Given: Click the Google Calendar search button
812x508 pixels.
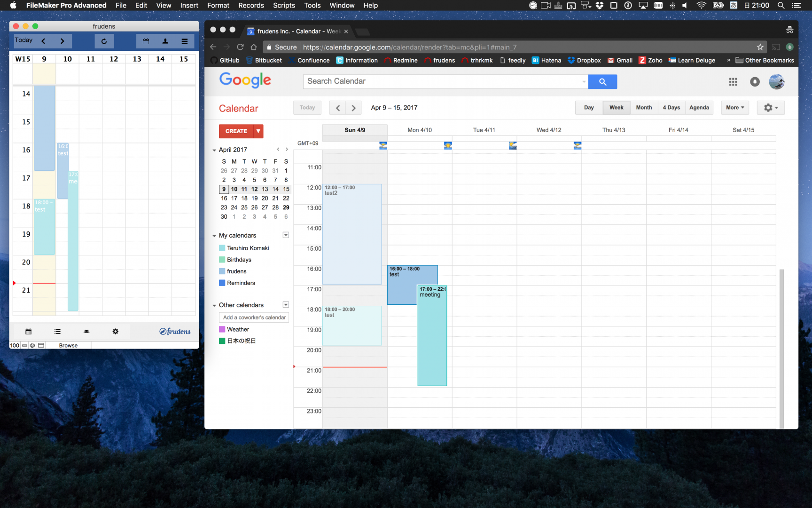Looking at the screenshot, I should coord(602,82).
